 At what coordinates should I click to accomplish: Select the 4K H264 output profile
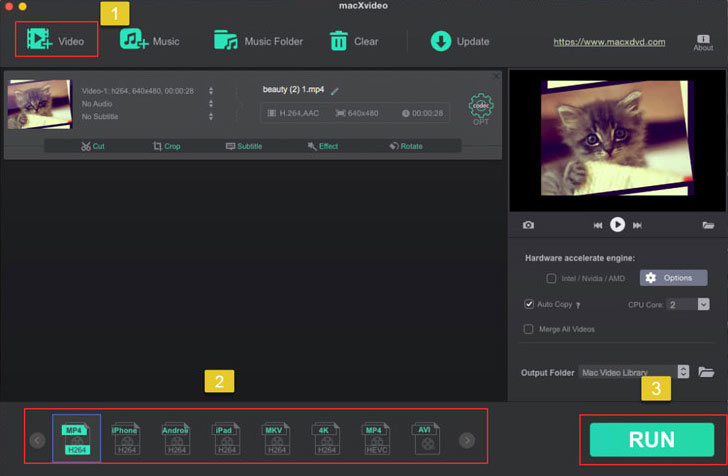coord(326,439)
